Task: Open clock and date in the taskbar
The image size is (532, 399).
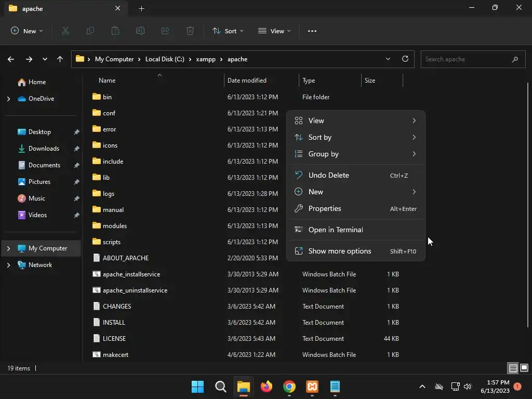Action: [x=495, y=387]
